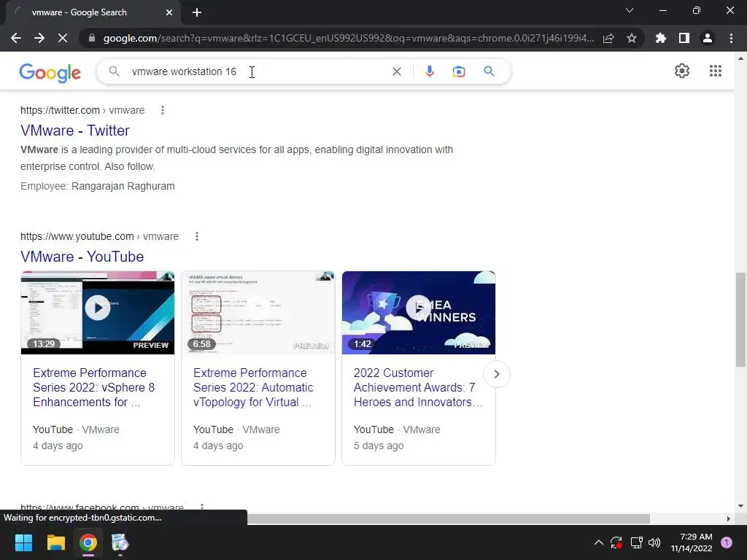Screen dimensions: 747x560
Task: Go to the Google logo homepage
Action: tap(50, 72)
